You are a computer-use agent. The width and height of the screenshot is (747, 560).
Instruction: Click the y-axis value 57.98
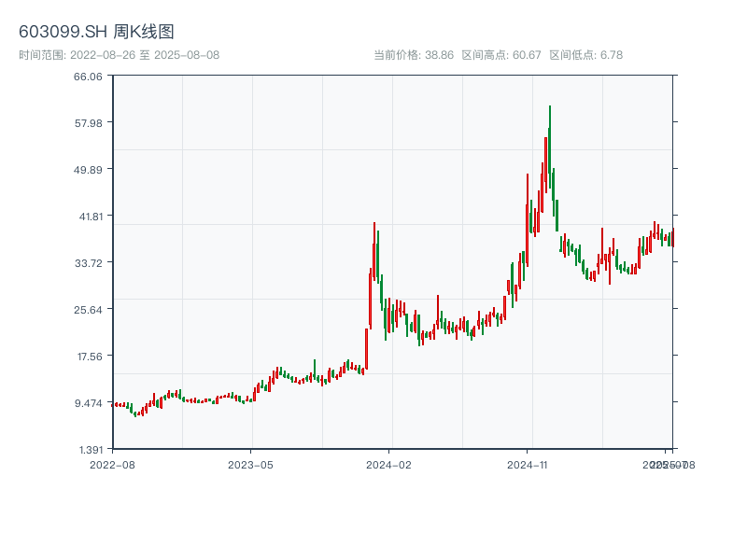click(88, 123)
